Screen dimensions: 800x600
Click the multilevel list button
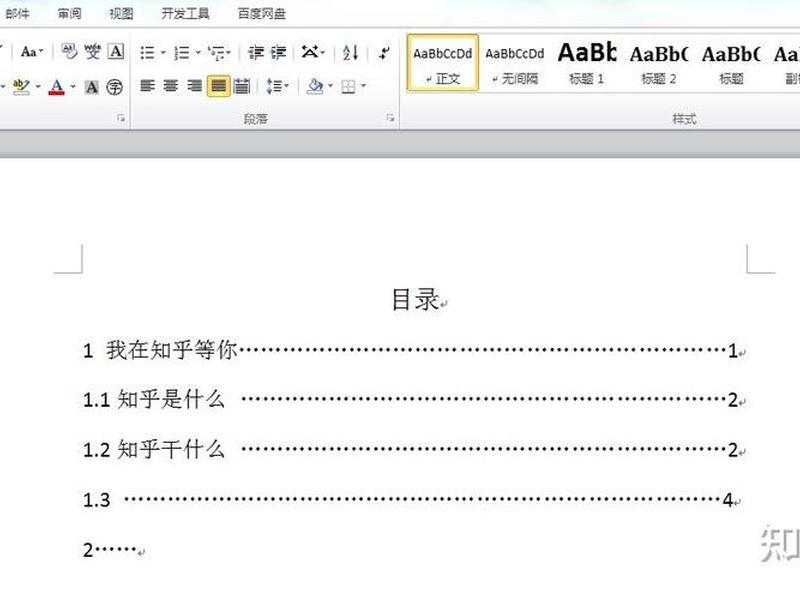click(x=216, y=52)
